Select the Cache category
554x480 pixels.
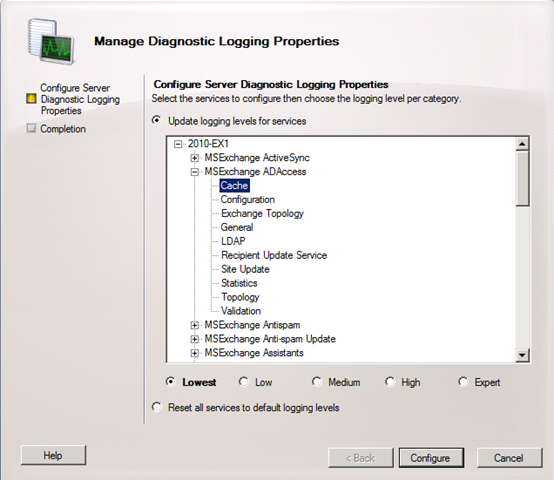(x=234, y=185)
